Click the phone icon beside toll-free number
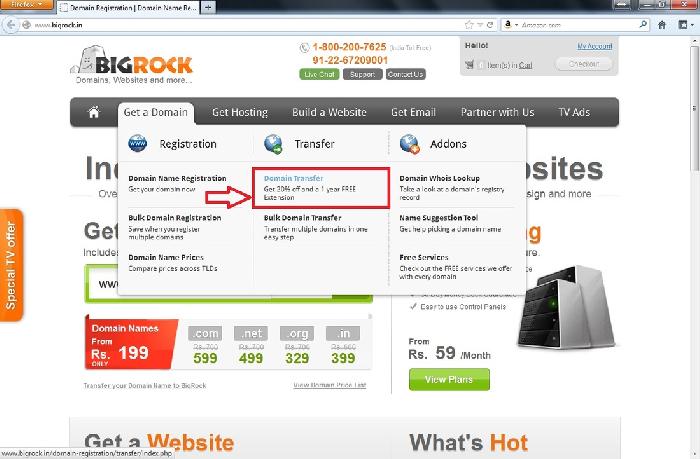This screenshot has height=459, width=700. (304, 47)
